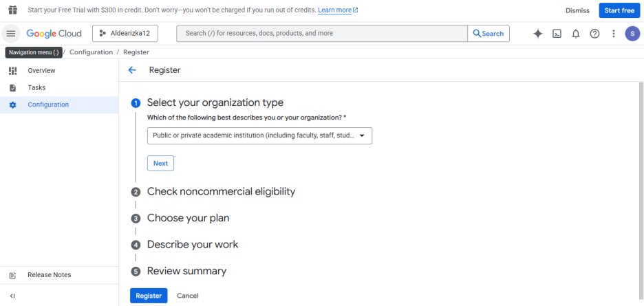Activate Cloud Shell terminal icon
This screenshot has height=306, width=644.
(557, 34)
